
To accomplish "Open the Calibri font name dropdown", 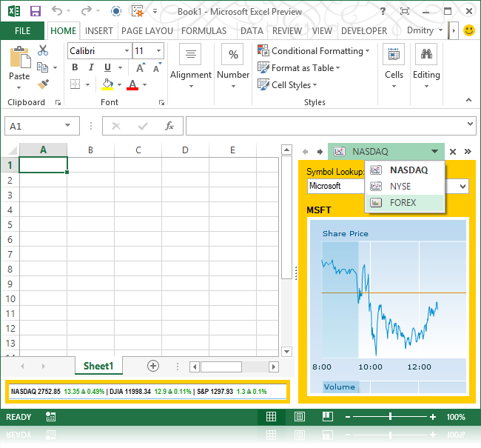I will [127, 50].
